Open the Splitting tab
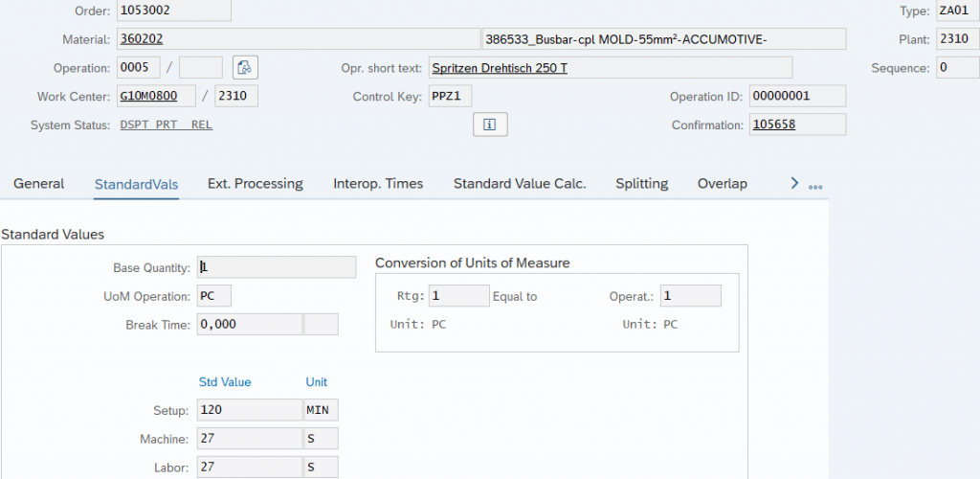 coord(641,184)
